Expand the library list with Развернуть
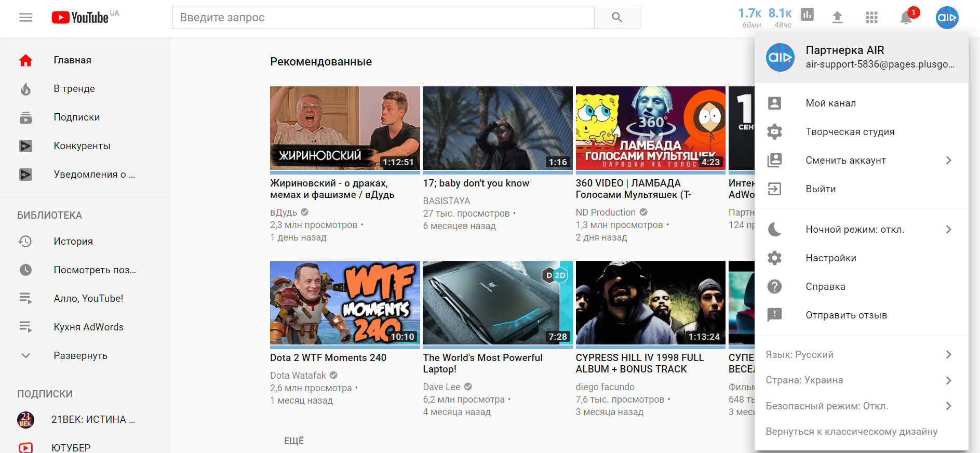The height and width of the screenshot is (453, 980). tap(80, 356)
